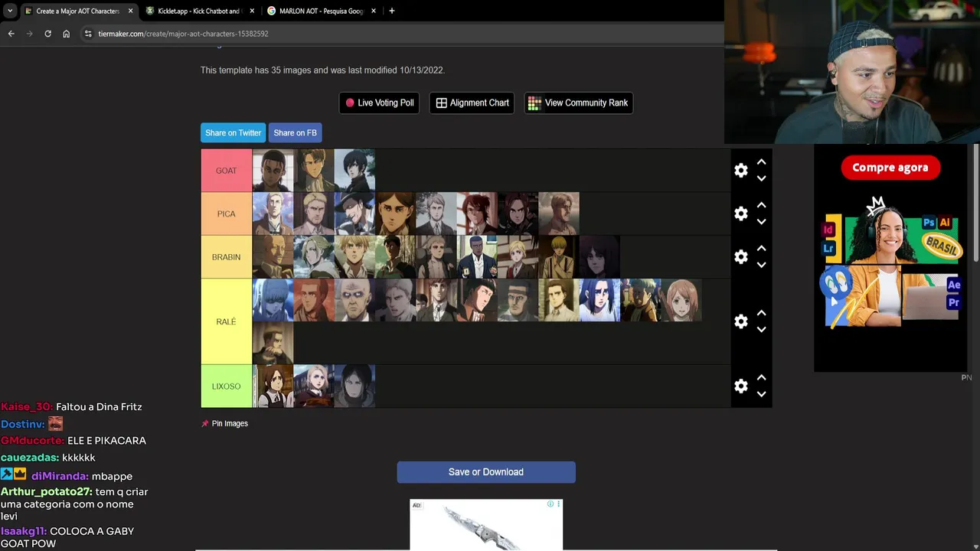980x551 pixels.
Task: Go forward in browser history
Action: click(29, 34)
